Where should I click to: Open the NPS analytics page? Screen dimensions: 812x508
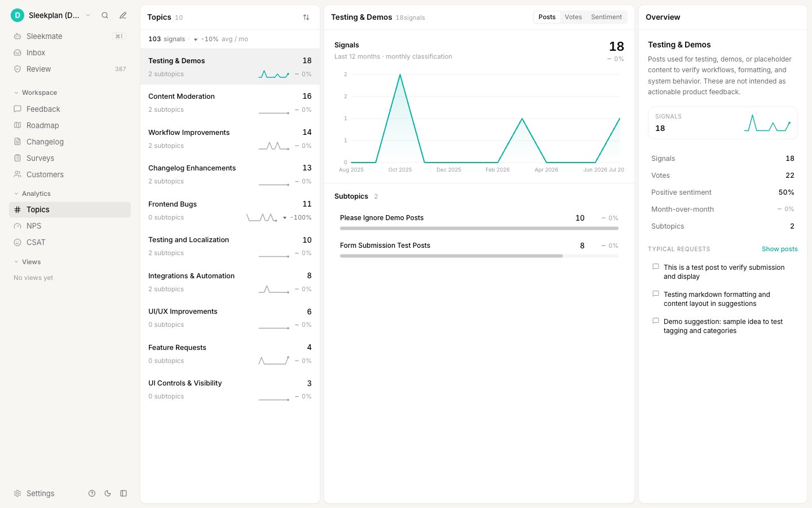(x=70, y=226)
